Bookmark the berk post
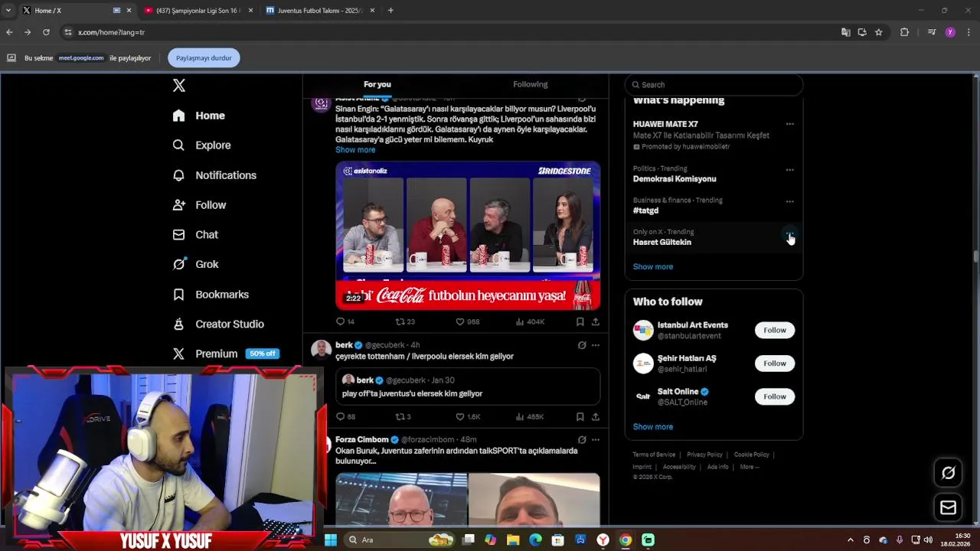Image resolution: width=980 pixels, height=551 pixels. click(580, 417)
